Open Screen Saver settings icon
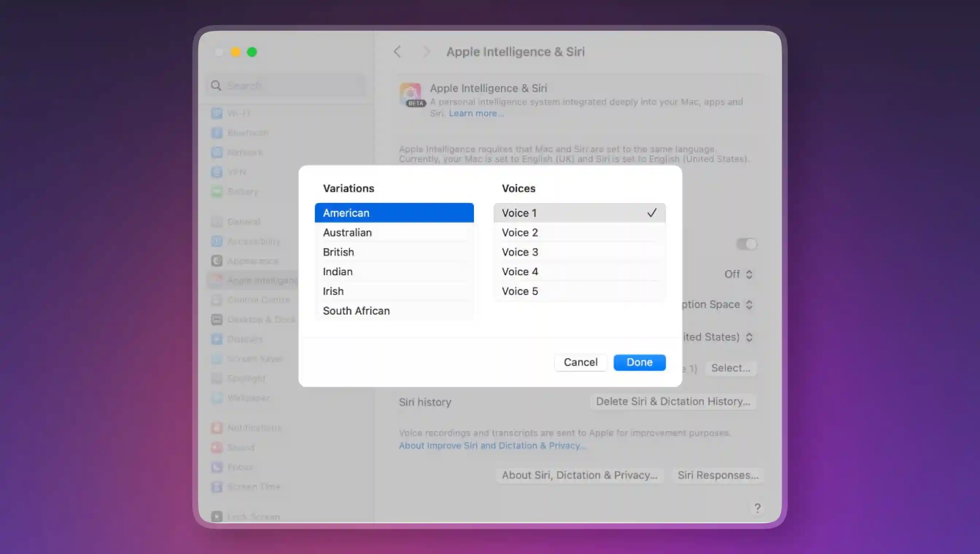Image resolution: width=980 pixels, height=554 pixels. click(217, 359)
